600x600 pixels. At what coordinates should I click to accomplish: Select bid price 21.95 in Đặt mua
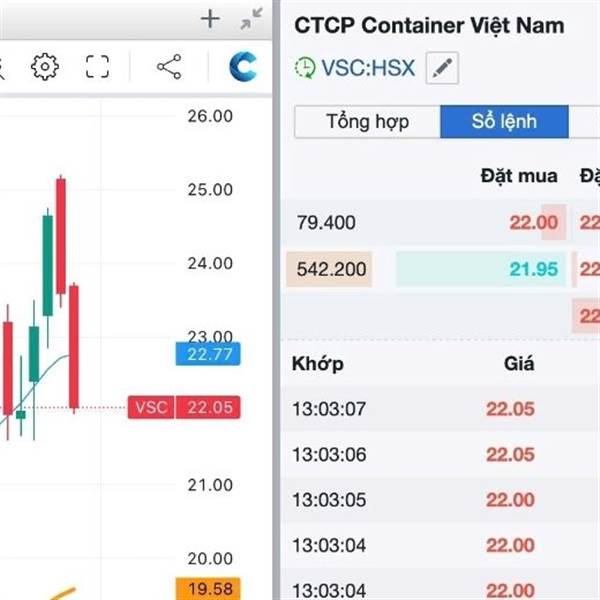point(533,269)
